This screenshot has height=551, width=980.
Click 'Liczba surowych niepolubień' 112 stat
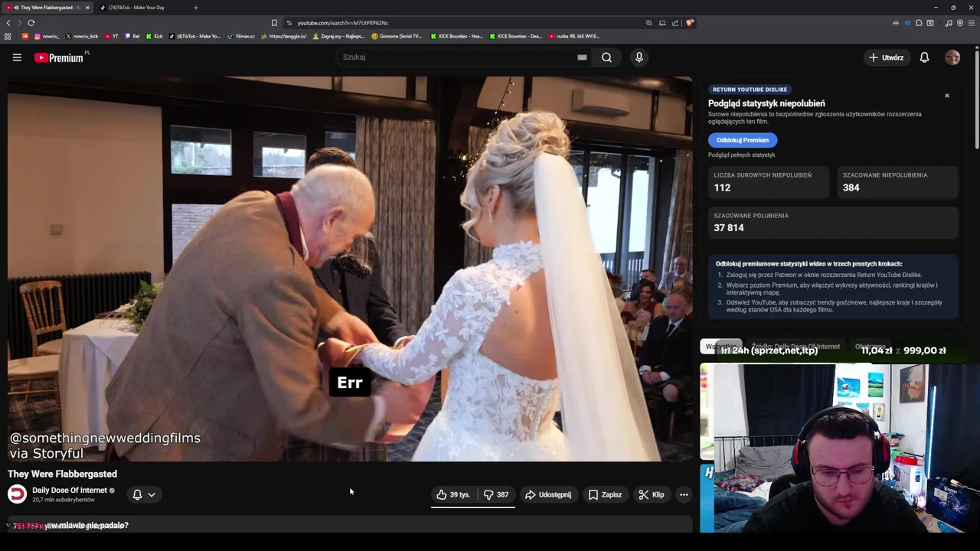[x=768, y=182]
